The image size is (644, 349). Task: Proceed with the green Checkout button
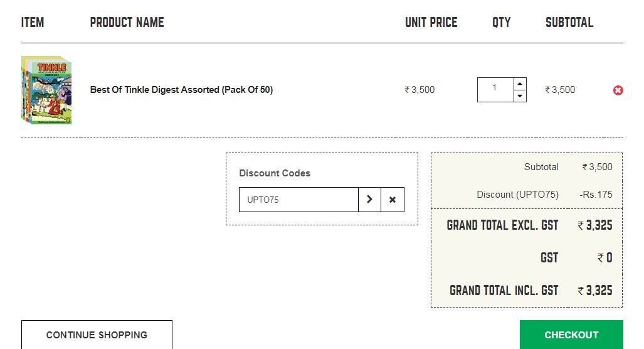pos(571,335)
